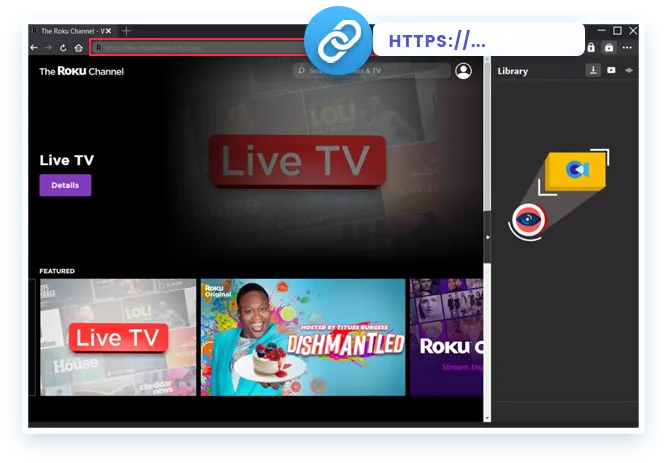This screenshot has width=664, height=463.
Task: Reload the page with refresh icon
Action: coord(63,48)
